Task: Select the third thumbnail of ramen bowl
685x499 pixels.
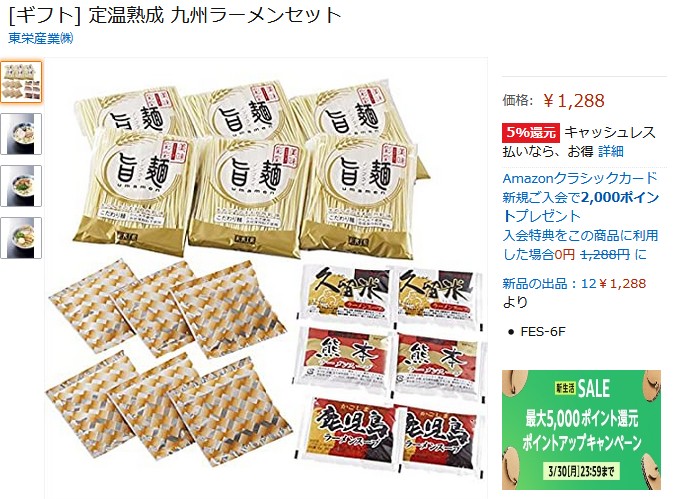Action: tap(21, 186)
